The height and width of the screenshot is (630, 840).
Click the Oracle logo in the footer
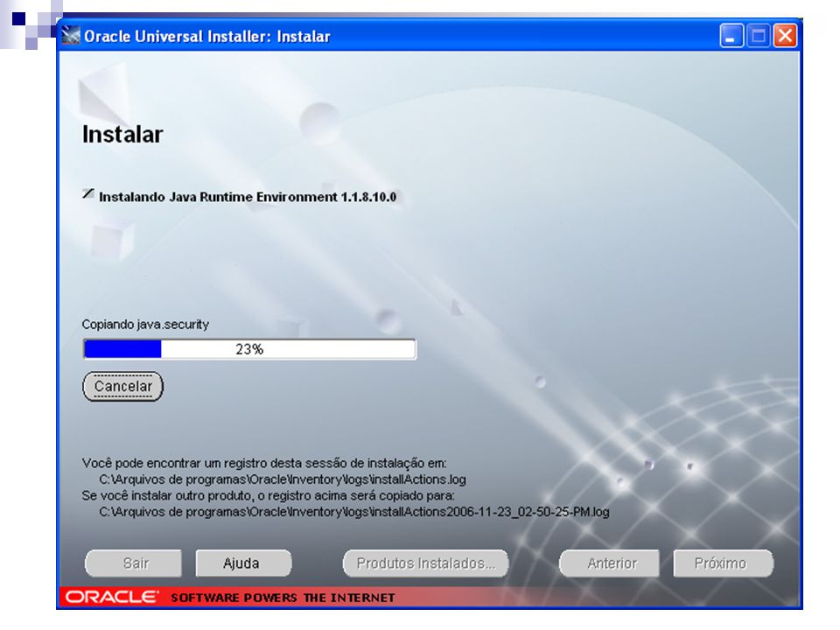pyautogui.click(x=112, y=598)
